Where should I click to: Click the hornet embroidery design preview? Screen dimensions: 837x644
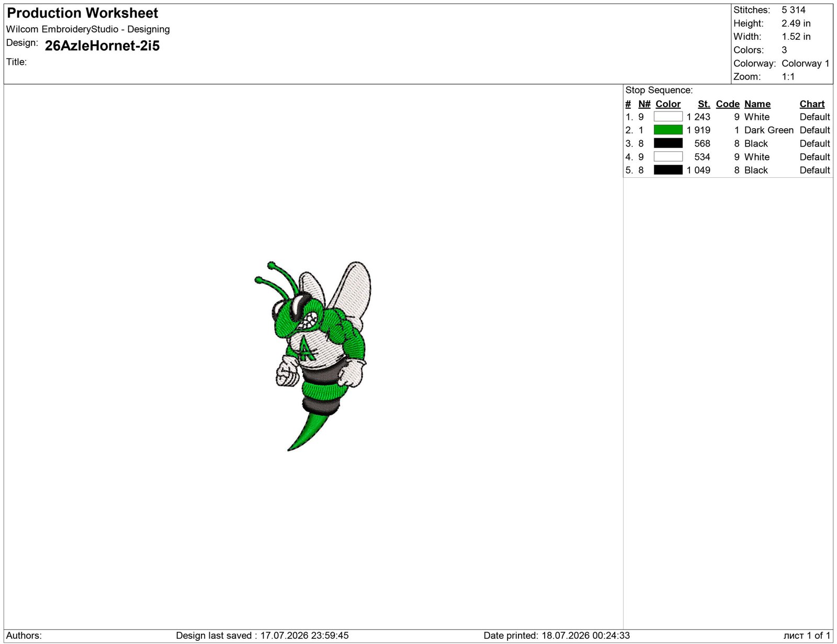[x=313, y=356]
